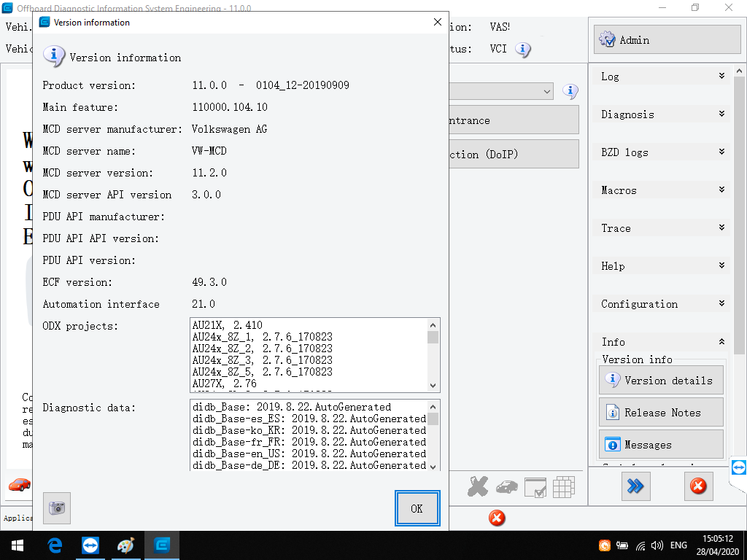Viewport: 747px width, 560px height.
Task: Click the grid table icon in bottom toolbar
Action: coord(564,487)
